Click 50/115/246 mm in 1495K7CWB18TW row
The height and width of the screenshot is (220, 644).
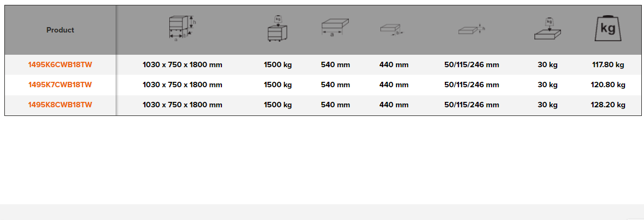tap(471, 85)
